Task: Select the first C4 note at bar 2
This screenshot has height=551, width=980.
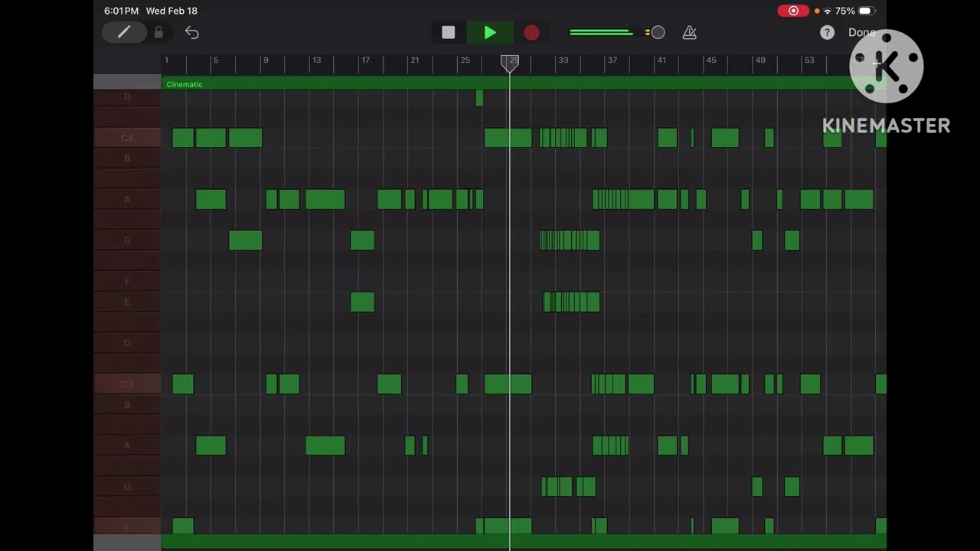Action: tap(183, 138)
